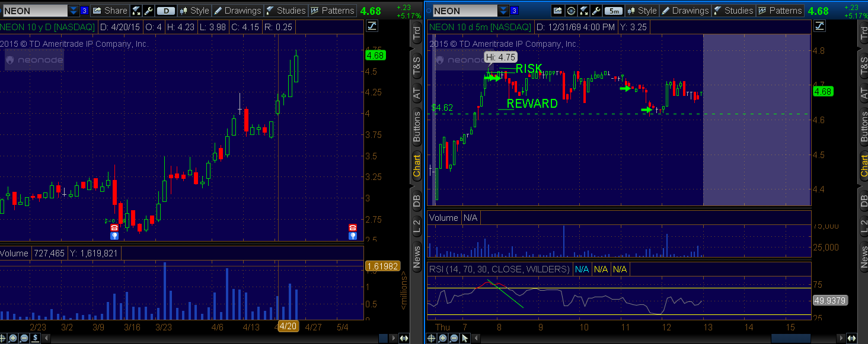
Task: Open Drawings menu in left daily chart
Action: pos(237,11)
